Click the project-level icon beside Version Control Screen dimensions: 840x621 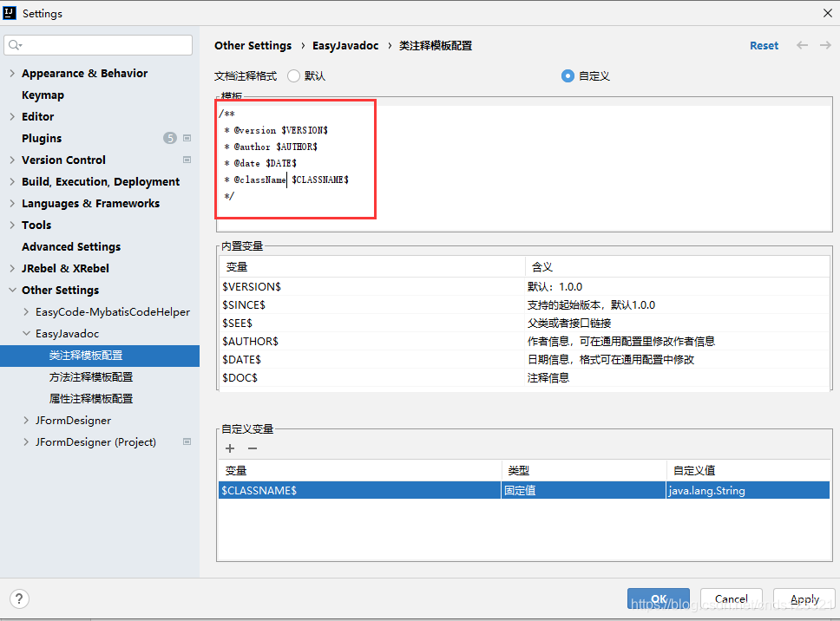click(187, 160)
